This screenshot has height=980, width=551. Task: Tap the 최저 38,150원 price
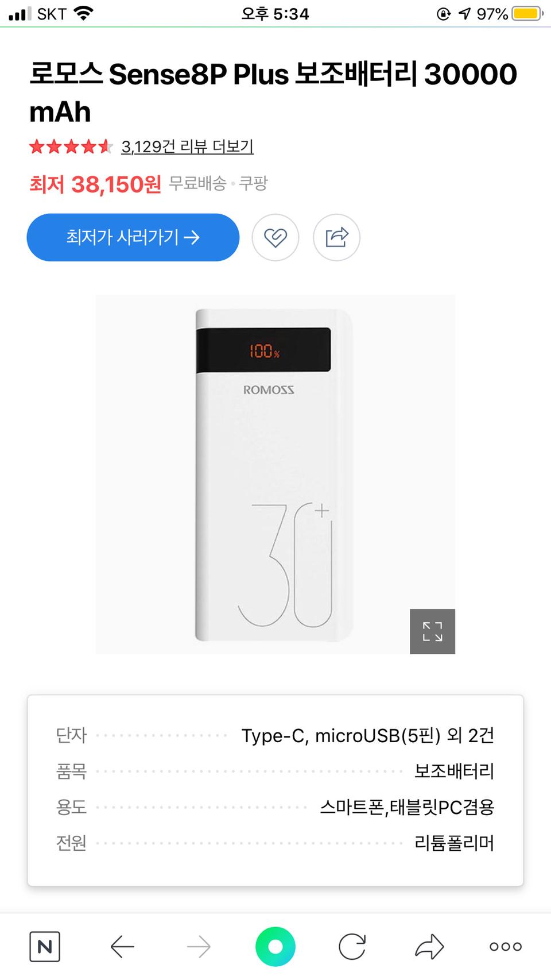click(95, 184)
